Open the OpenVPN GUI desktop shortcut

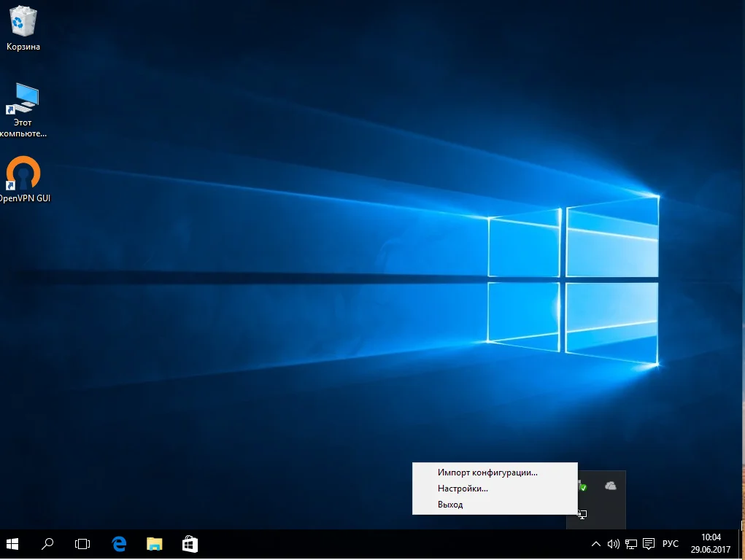[x=23, y=179]
